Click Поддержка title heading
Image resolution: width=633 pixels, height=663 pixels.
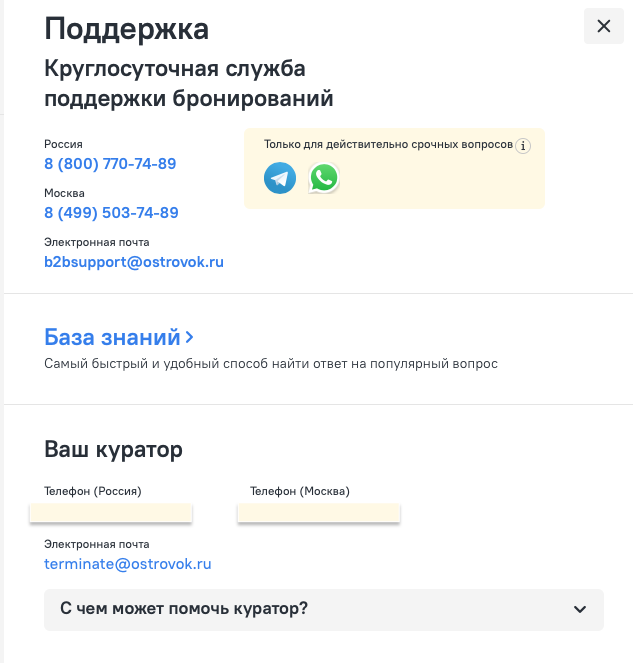click(x=126, y=29)
